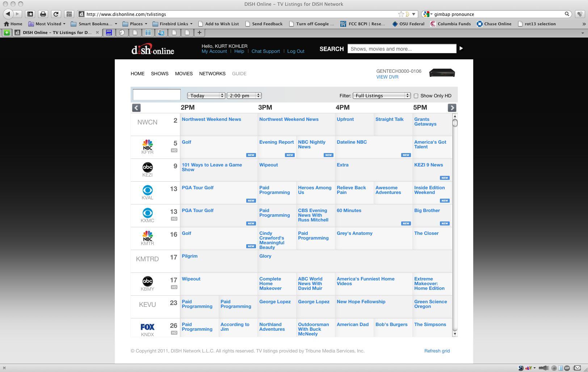Viewport: 588px width, 372px height.
Task: Go to the NETWORKS navigation tab
Action: pyautogui.click(x=212, y=73)
